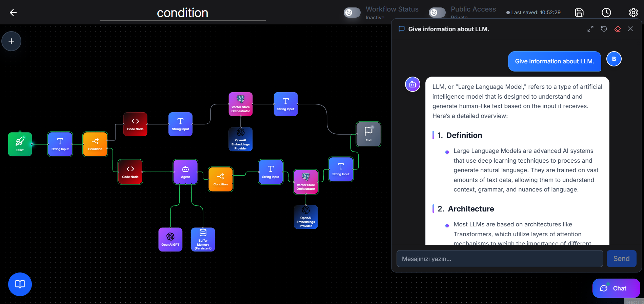Click the save workflow icon
Screen dimensions: 644x304
pos(579,13)
